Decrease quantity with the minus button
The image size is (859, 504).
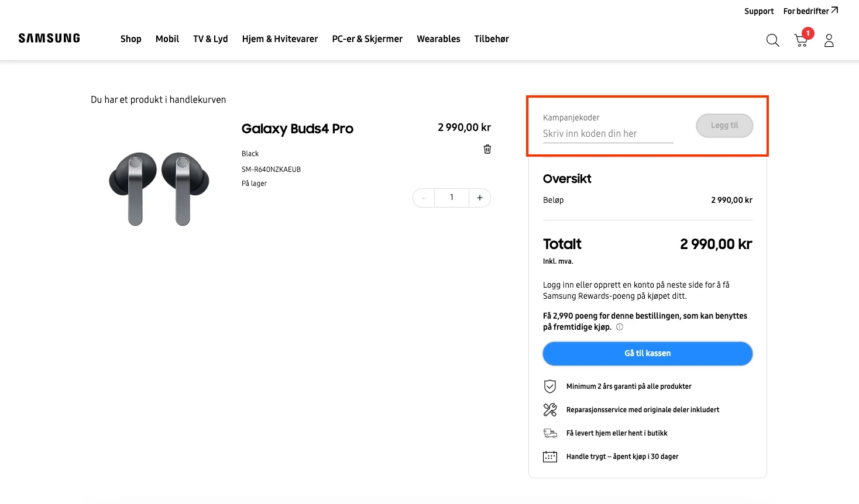[424, 198]
